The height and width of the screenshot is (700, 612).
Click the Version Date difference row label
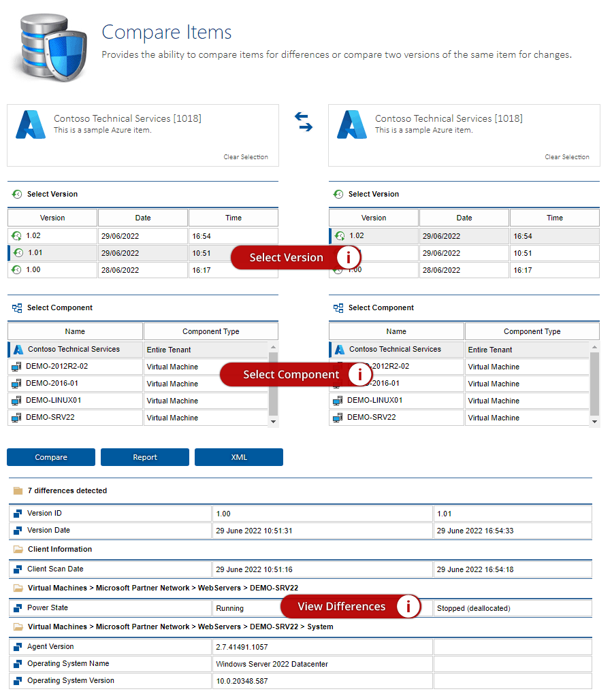coord(49,531)
